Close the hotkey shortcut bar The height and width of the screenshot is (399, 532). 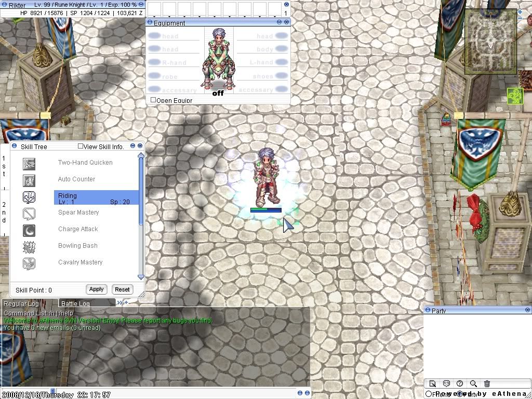click(x=286, y=4)
